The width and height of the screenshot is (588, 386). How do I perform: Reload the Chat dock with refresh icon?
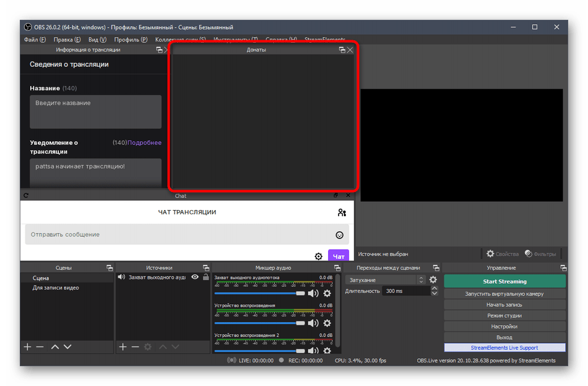point(26,196)
